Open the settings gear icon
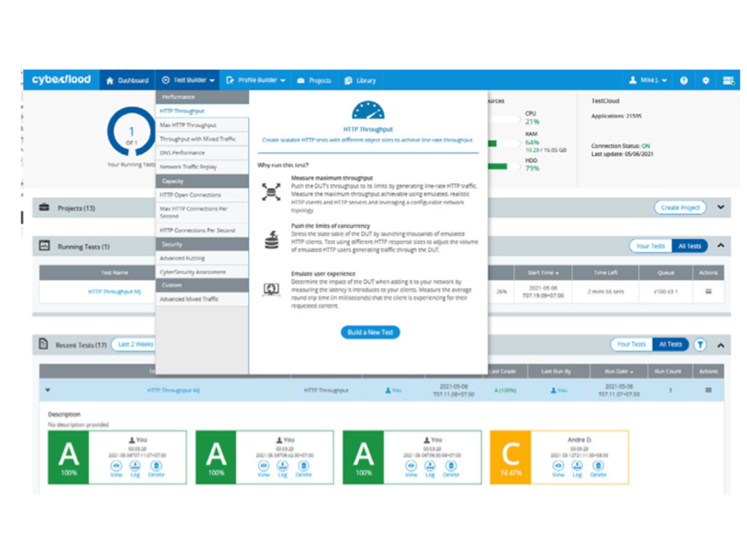This screenshot has height=560, width=747. point(705,81)
